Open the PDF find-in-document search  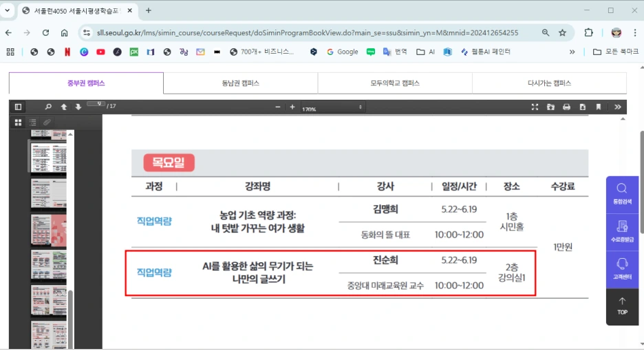[x=48, y=107]
